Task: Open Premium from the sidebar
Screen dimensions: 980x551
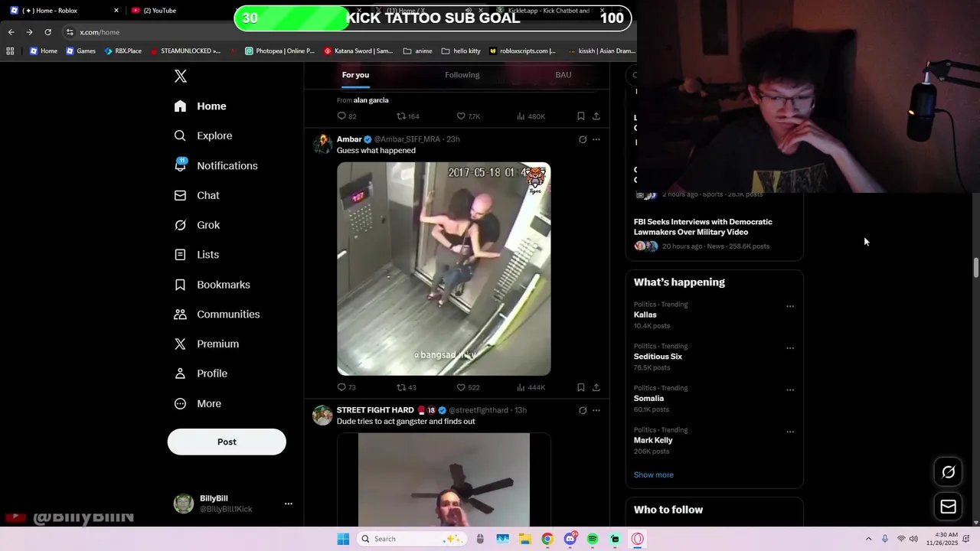Action: pos(207,344)
